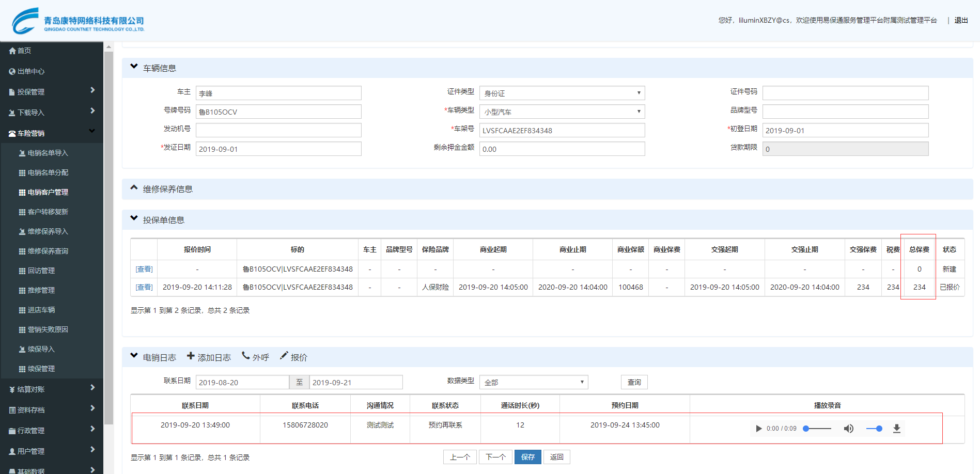Viewport: 980px width, 474px height.
Task: Open 电销名单分配 in the sidebar
Action: (48, 172)
